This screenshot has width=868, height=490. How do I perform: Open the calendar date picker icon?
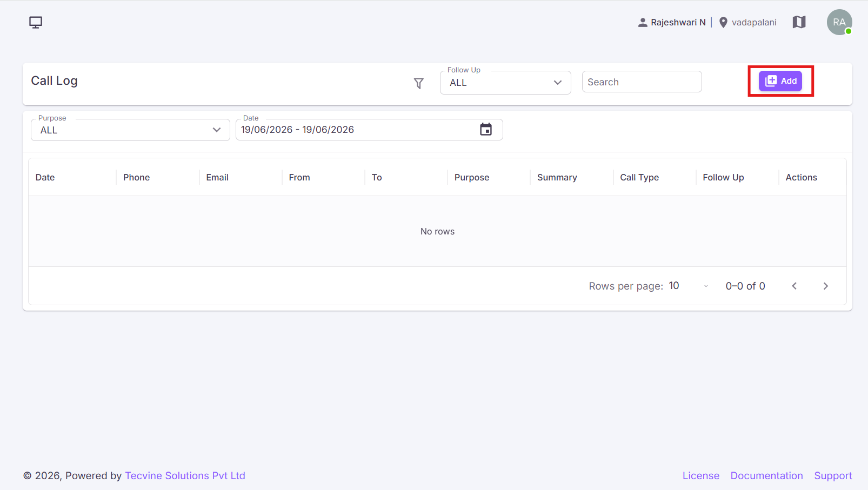click(486, 130)
